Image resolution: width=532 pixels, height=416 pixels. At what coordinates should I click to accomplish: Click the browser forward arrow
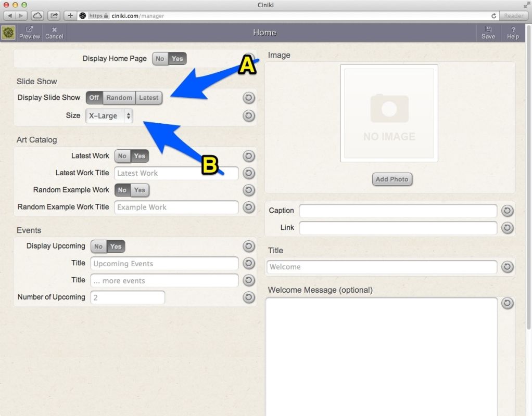click(x=21, y=16)
